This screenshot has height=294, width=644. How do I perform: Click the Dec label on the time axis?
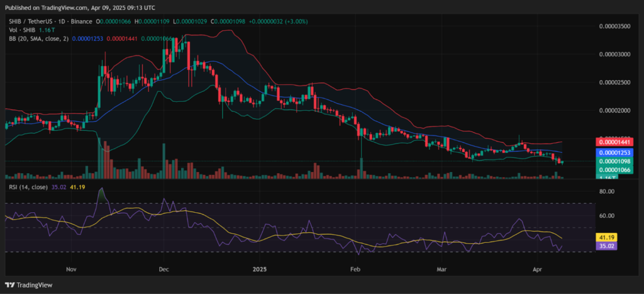point(164,268)
